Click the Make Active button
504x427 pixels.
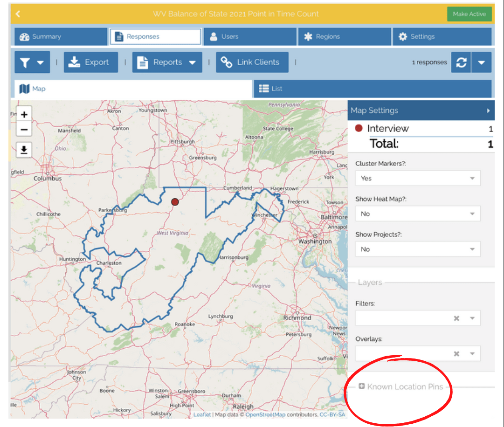469,14
